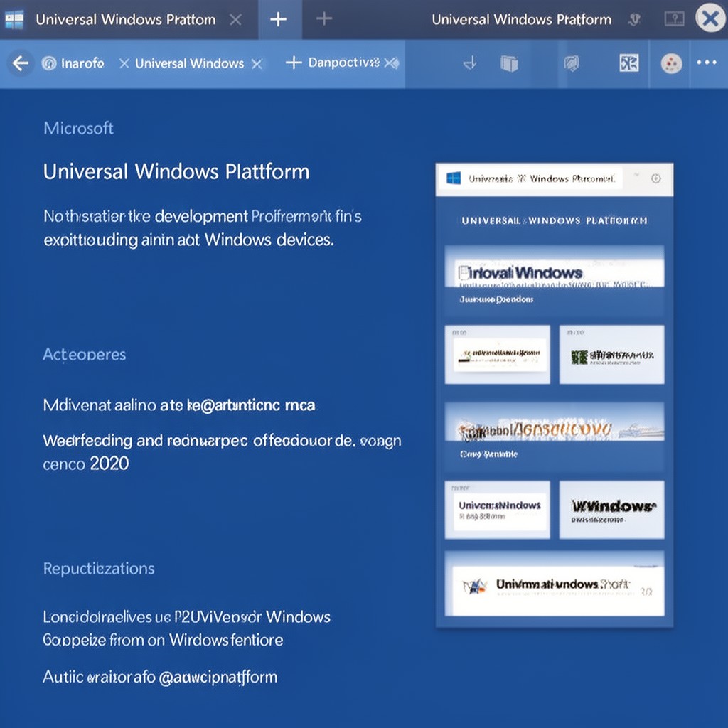
Task: Click the clock icon in the preview panel header
Action: click(656, 178)
